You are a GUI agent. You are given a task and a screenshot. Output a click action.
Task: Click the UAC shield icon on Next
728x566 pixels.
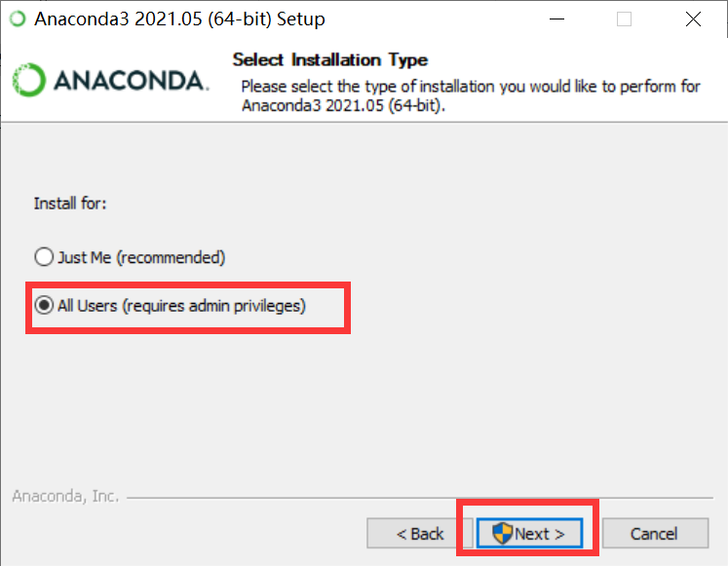pyautogui.click(x=502, y=533)
